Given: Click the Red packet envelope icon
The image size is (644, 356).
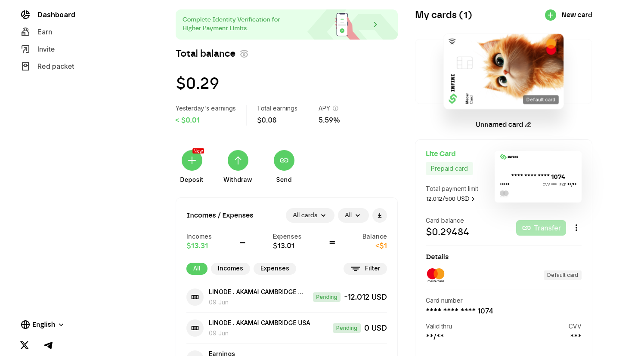Looking at the screenshot, I should (25, 66).
